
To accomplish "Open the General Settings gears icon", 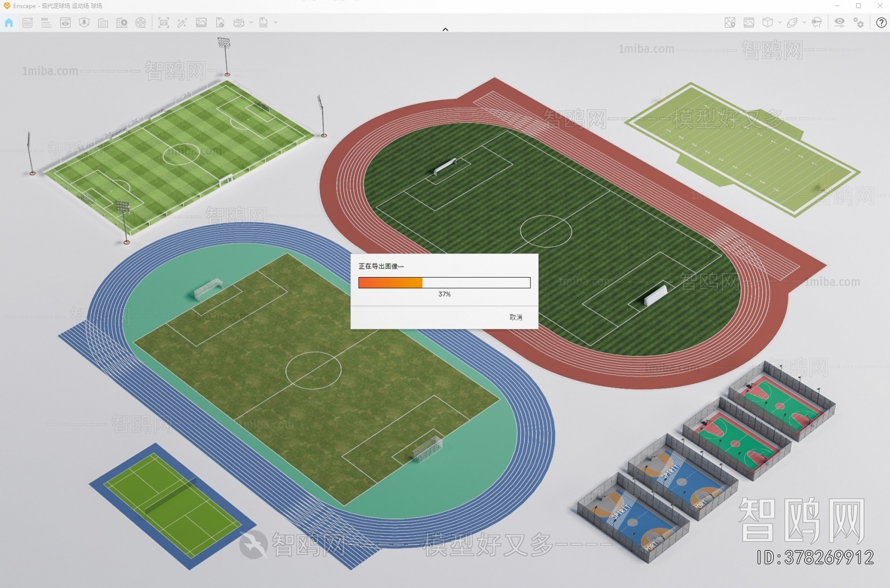I will [858, 22].
